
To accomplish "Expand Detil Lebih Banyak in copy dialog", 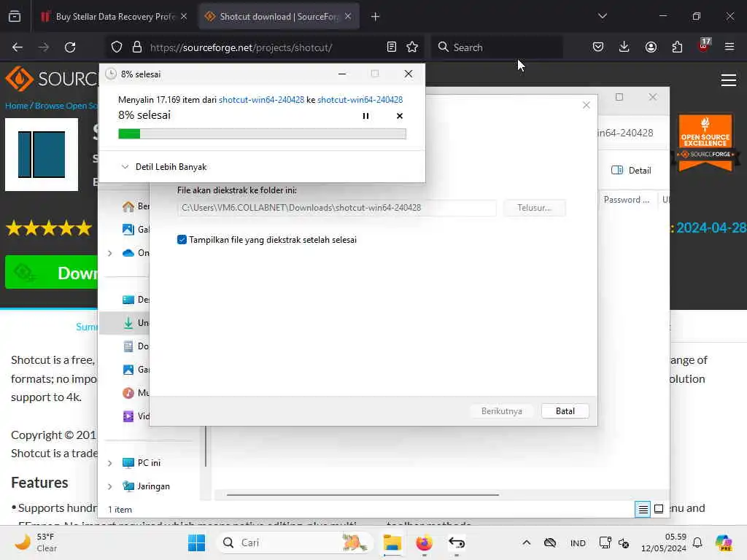I will tap(164, 167).
